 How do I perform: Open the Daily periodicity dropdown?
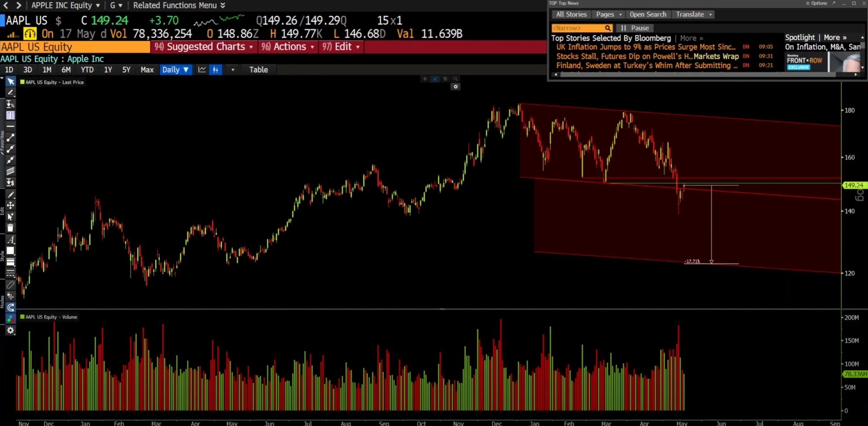[175, 69]
